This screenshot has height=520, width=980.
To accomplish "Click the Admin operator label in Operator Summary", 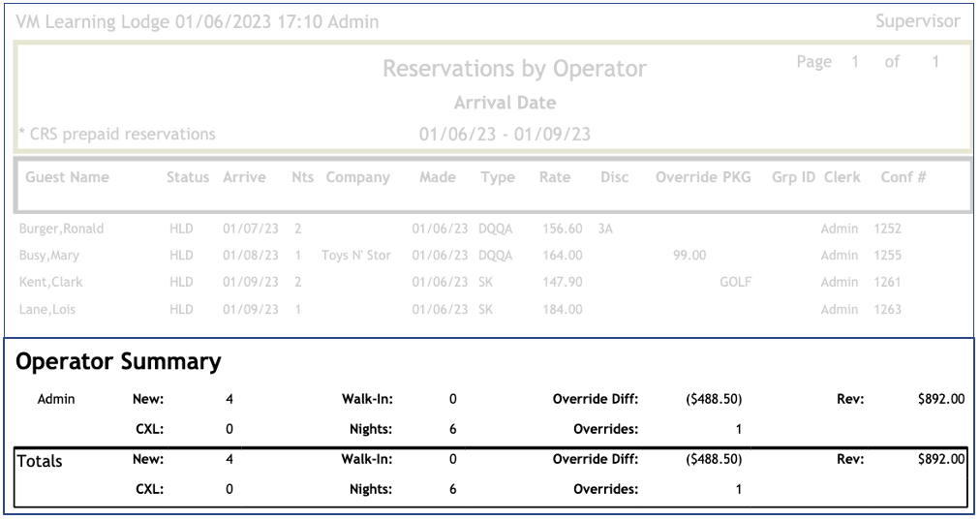I will tap(57, 399).
